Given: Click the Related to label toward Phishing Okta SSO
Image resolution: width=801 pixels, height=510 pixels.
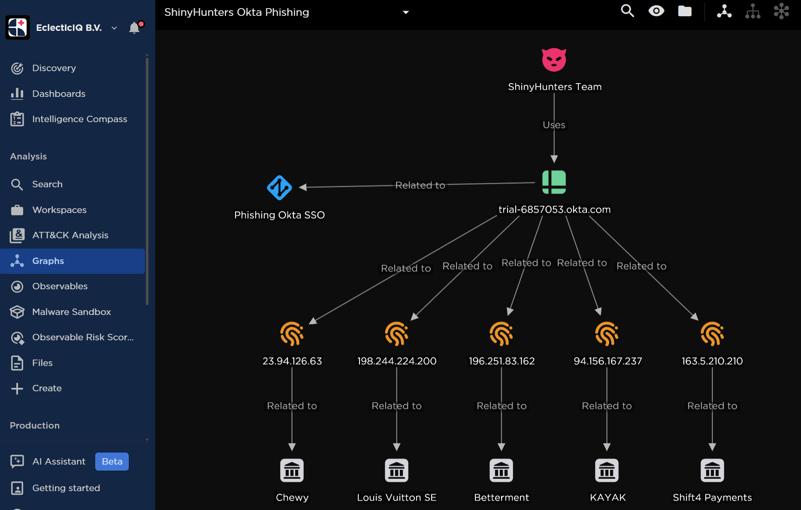Looking at the screenshot, I should [420, 186].
